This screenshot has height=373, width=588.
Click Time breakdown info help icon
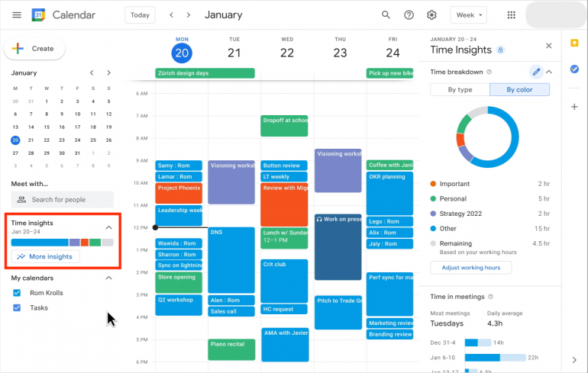[489, 72]
